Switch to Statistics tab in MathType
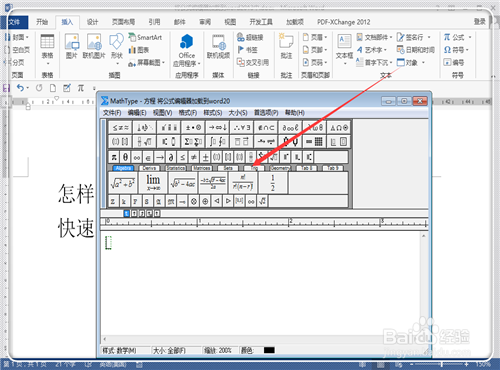This screenshot has height=370, width=500. click(176, 168)
